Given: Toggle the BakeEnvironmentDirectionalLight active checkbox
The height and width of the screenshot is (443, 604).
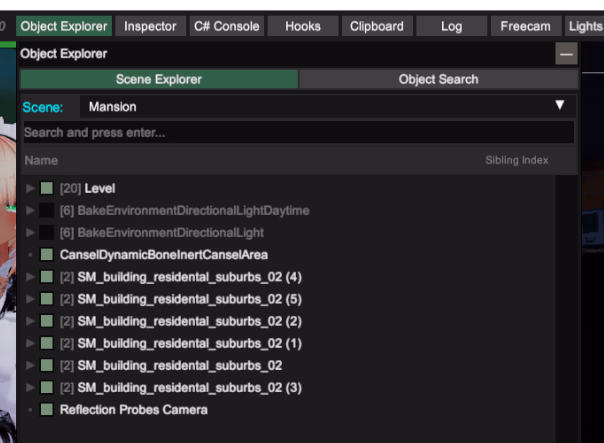Looking at the screenshot, I should pyautogui.click(x=47, y=232).
